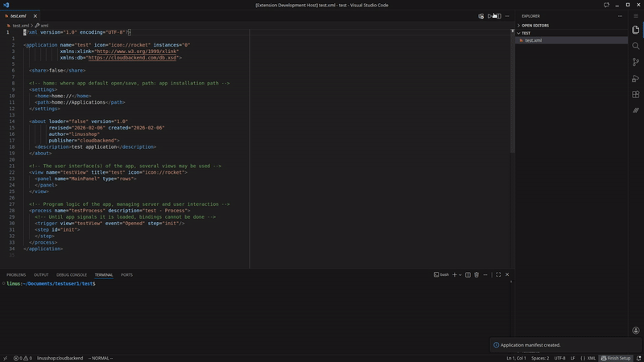Open the slanted-lines extension view icon
The image size is (644, 362).
(x=636, y=110)
